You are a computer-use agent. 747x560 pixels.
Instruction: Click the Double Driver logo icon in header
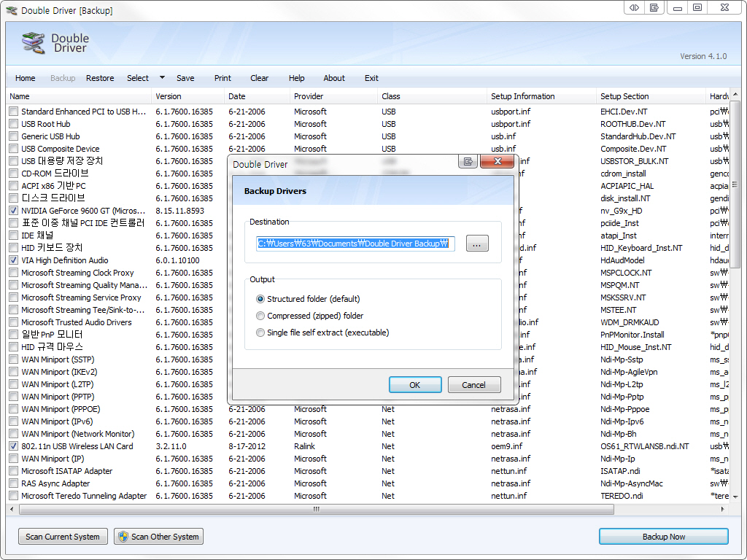[34, 43]
